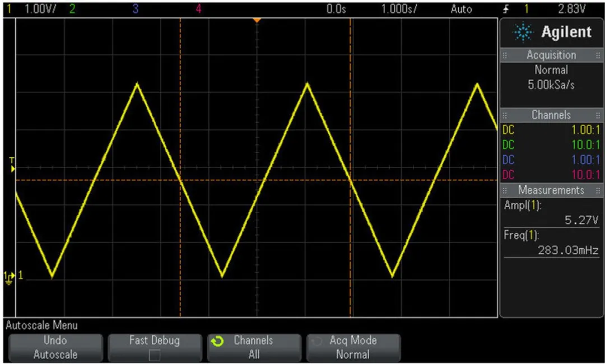The width and height of the screenshot is (605, 364).
Task: Click the trigger source 1 indicator
Action: [526, 10]
